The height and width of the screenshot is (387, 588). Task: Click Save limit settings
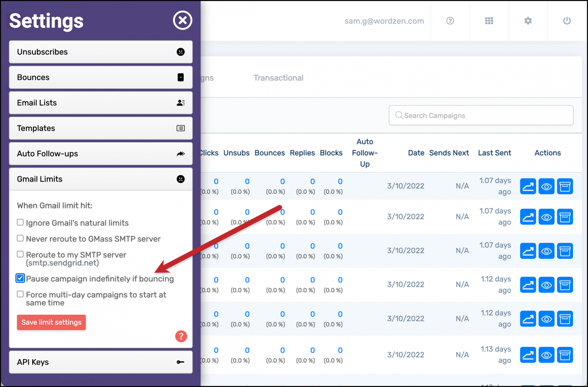pos(51,322)
